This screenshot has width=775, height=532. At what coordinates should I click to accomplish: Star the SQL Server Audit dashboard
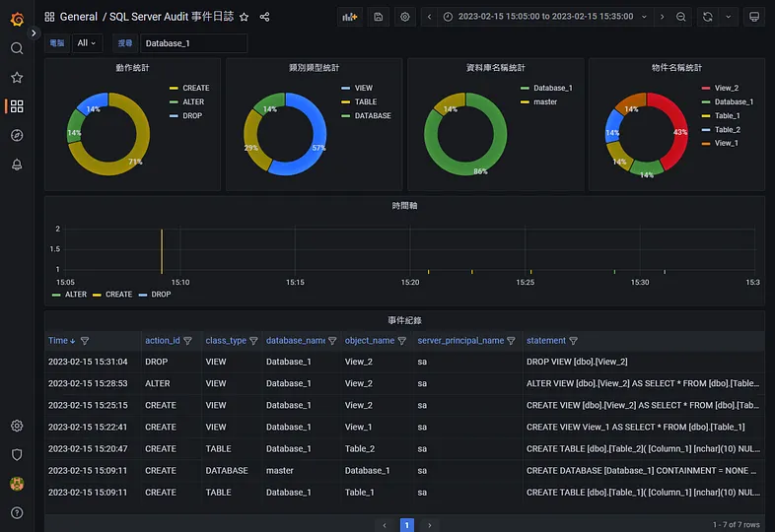tap(245, 18)
